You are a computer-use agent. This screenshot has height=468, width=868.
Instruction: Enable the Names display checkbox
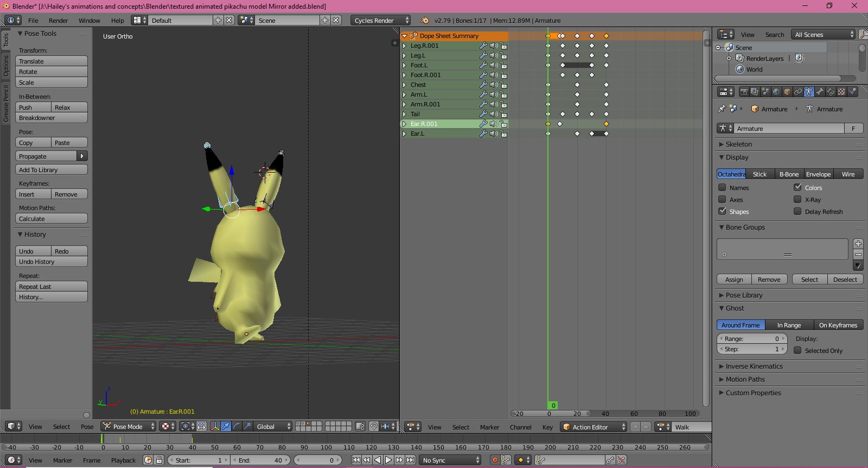[722, 187]
